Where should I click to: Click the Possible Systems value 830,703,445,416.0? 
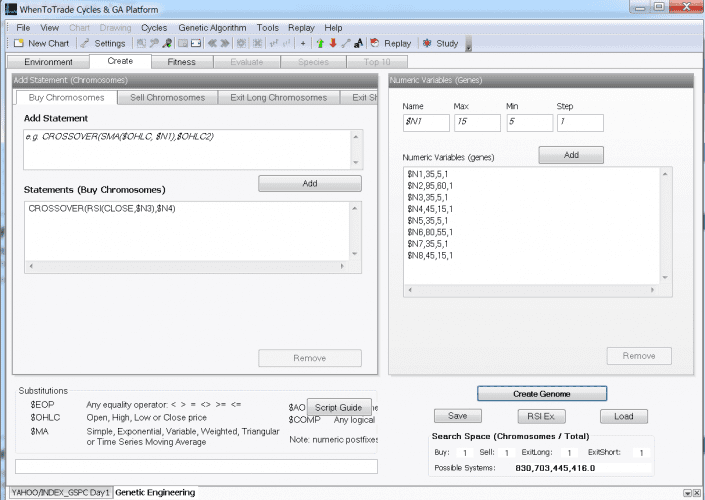[555, 468]
